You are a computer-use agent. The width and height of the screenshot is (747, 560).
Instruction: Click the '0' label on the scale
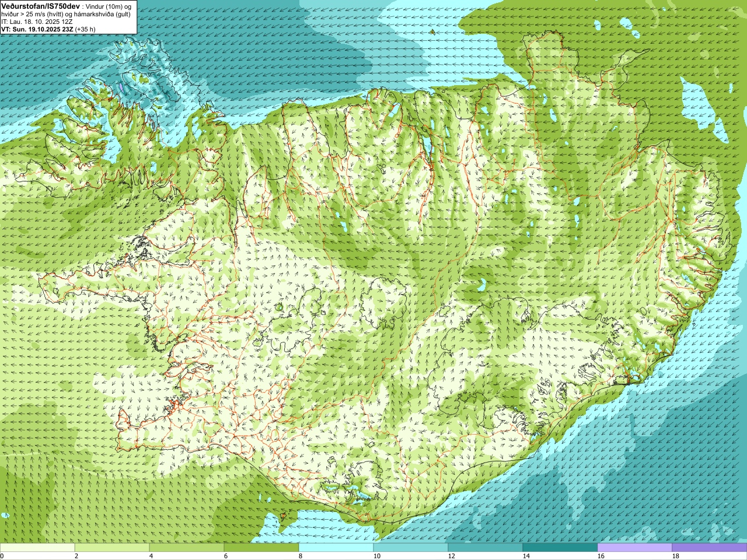pyautogui.click(x=2, y=556)
